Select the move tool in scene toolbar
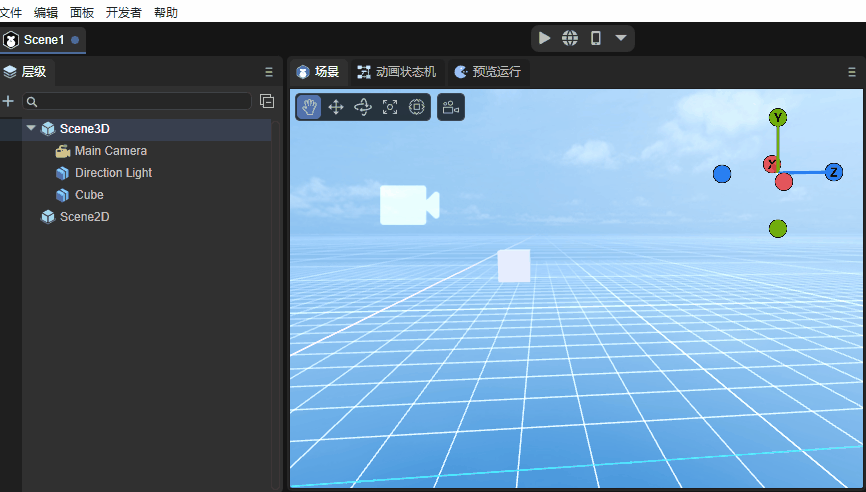 pyautogui.click(x=336, y=107)
